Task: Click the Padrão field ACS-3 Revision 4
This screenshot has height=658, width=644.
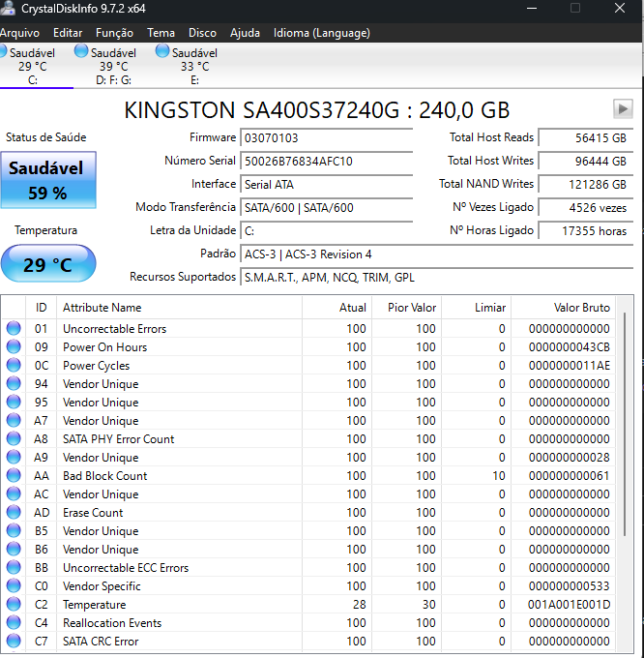Action: coord(436,254)
